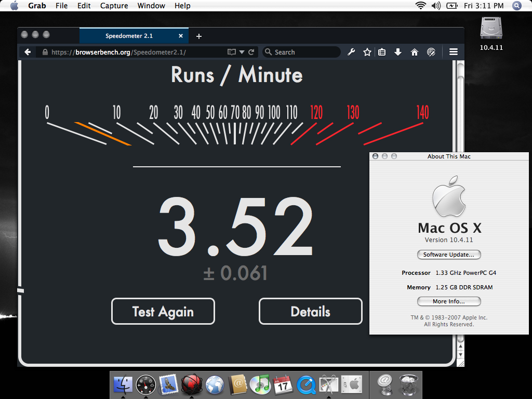Launch QuickTime Player from the Dock
The width and height of the screenshot is (532, 399).
pyautogui.click(x=307, y=385)
